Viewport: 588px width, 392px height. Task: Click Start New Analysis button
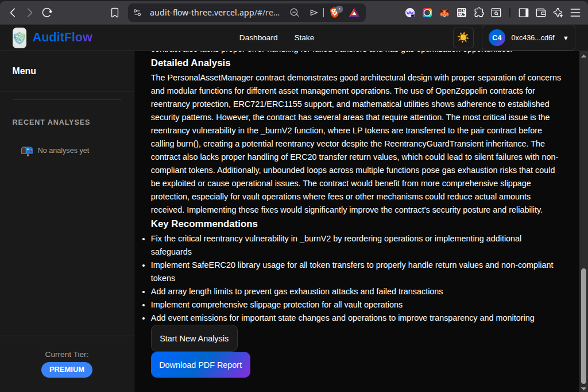click(194, 339)
